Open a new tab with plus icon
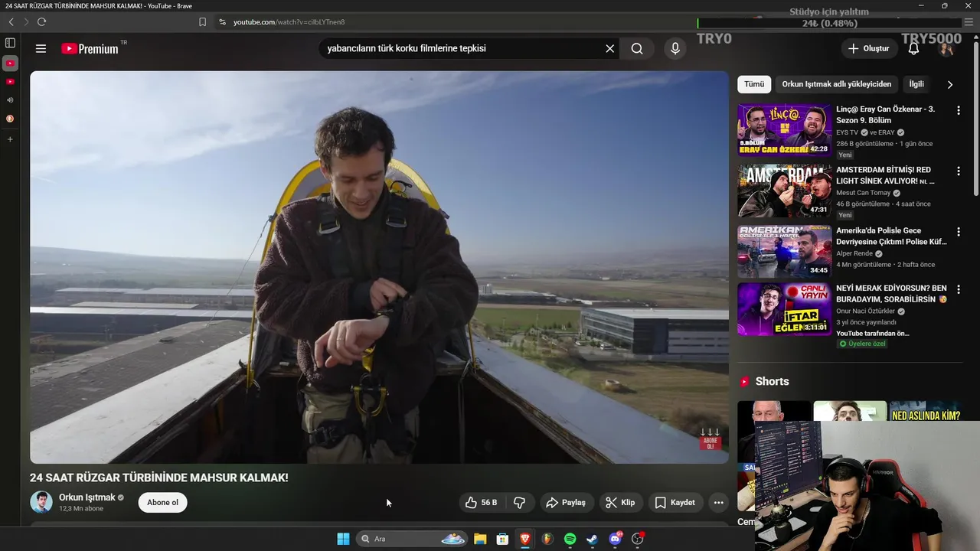980x551 pixels. pyautogui.click(x=10, y=139)
